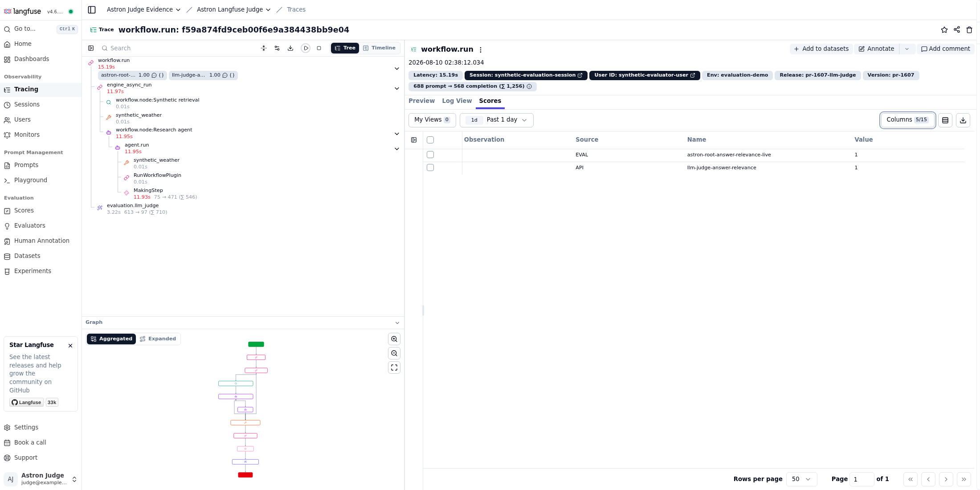Go to next page of scores
Screen dimensions: 980x490
(x=946, y=479)
